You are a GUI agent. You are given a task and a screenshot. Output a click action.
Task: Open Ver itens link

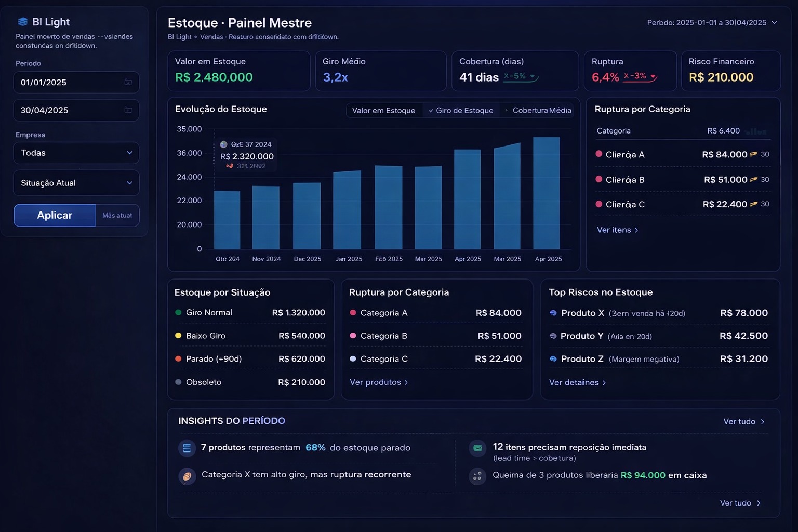[617, 230]
